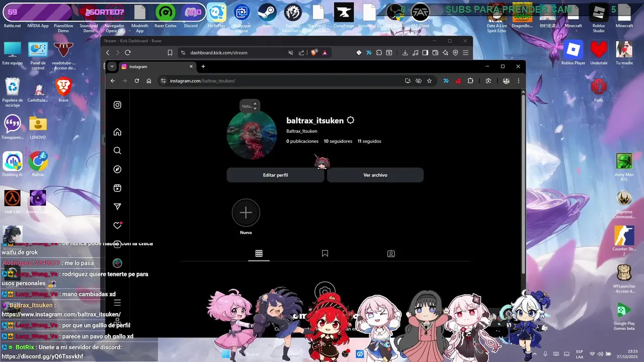Open the Nota bubble above profile picture
Image resolution: width=644 pixels, height=362 pixels.
(250, 106)
